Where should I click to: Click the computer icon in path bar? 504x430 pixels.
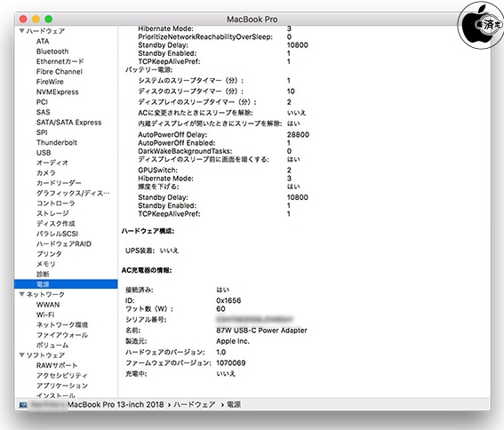click(23, 404)
